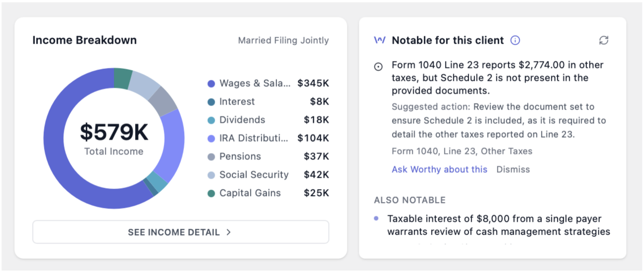Click the Worthy logo icon
The image size is (644, 272).
click(380, 40)
